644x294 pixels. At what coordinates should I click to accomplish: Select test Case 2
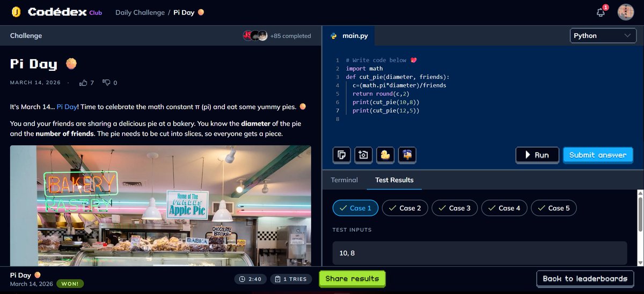click(405, 208)
